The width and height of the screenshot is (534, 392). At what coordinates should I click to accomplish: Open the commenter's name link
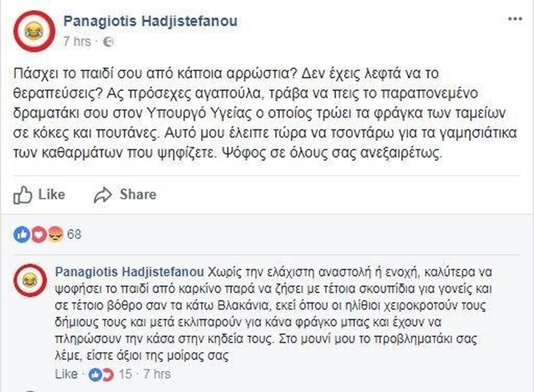coord(129,272)
